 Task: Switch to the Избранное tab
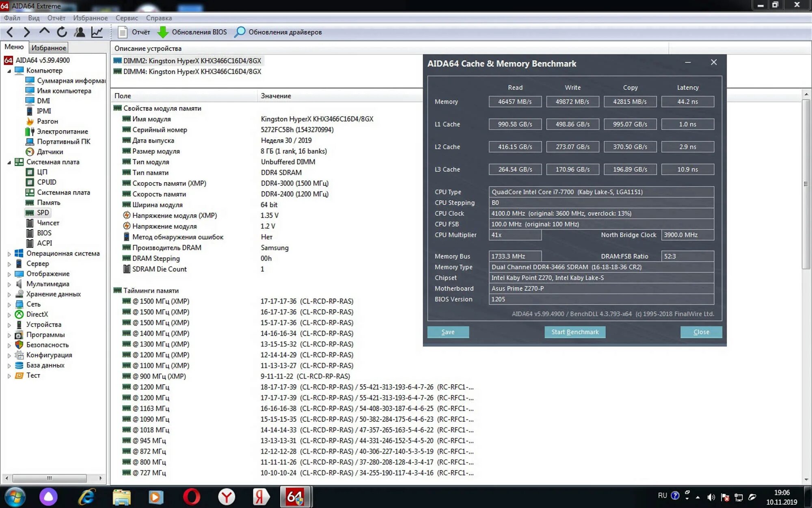tap(49, 48)
